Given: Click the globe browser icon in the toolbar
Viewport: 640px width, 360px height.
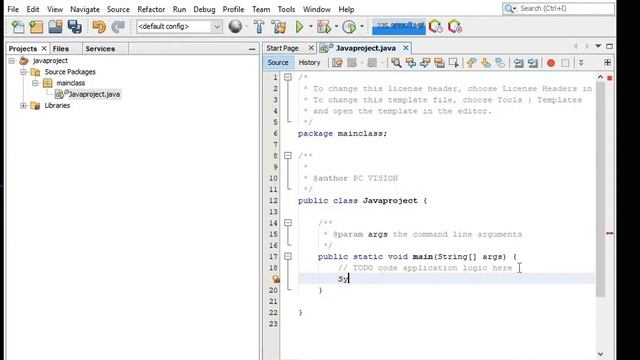Looking at the screenshot, I should coord(235,27).
